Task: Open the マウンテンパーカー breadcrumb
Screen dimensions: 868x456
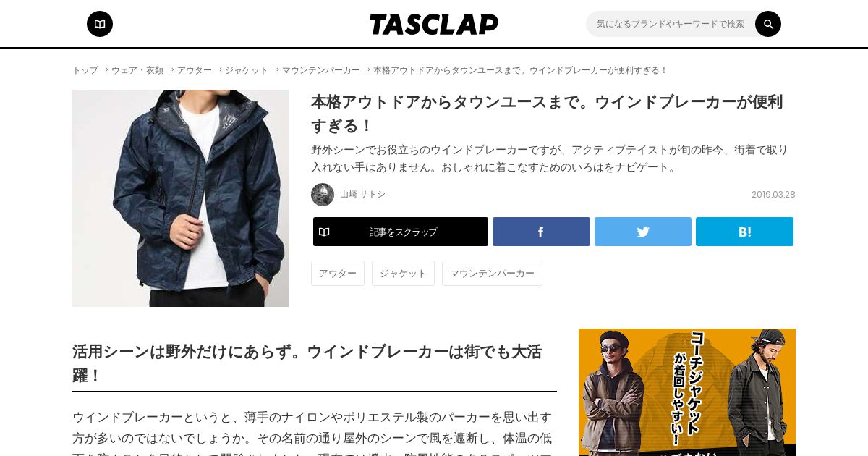Action: (x=321, y=70)
